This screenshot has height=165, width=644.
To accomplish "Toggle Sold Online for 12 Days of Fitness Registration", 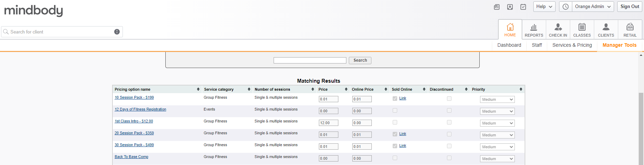I will click(395, 111).
